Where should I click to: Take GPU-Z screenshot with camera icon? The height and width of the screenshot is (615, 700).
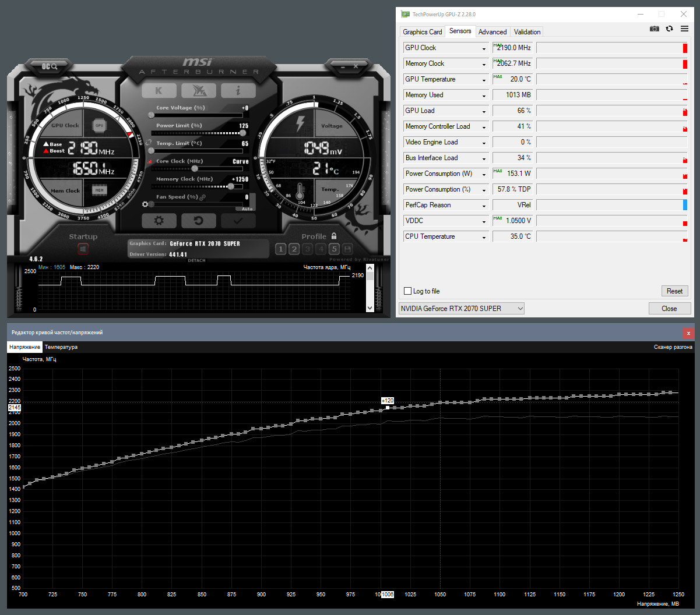click(x=655, y=29)
